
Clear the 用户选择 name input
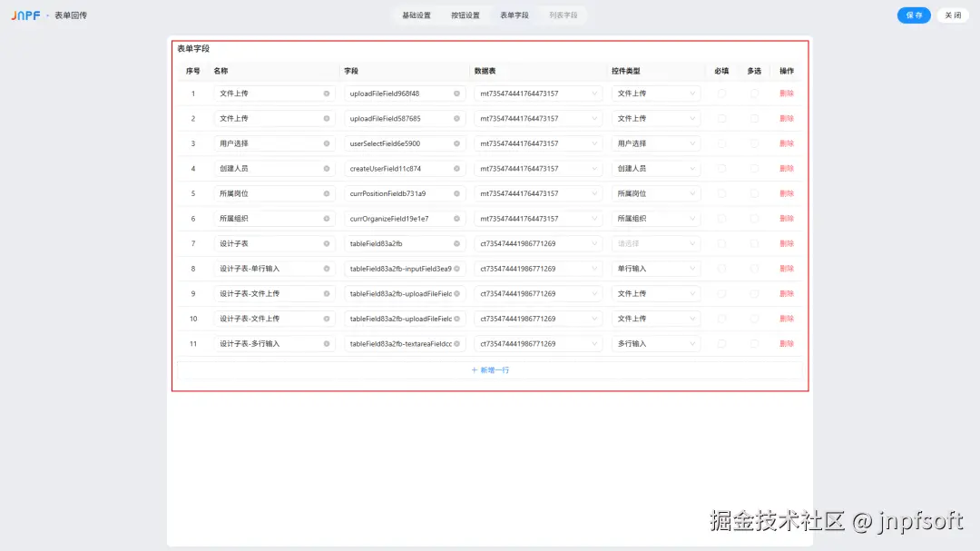(327, 143)
